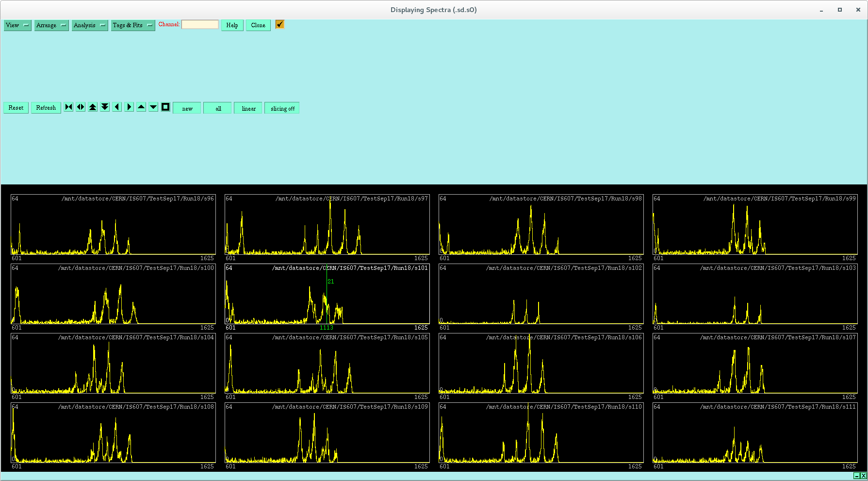Open the Analysis menu
868x481 pixels.
90,25
